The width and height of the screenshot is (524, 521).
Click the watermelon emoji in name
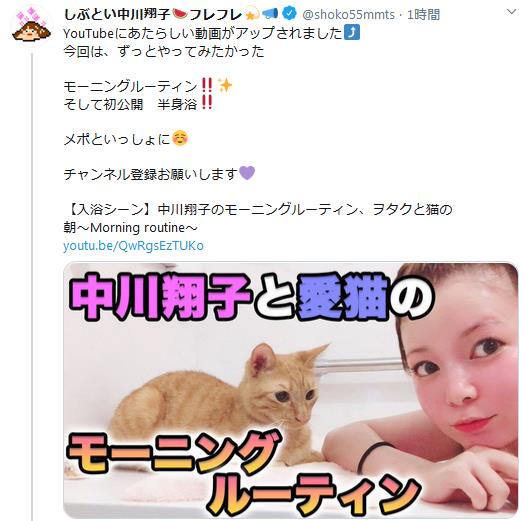coord(179,14)
